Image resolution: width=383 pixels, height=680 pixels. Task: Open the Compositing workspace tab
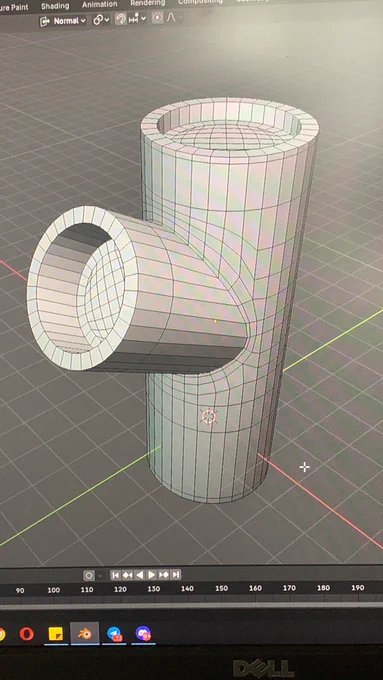click(x=200, y=2)
